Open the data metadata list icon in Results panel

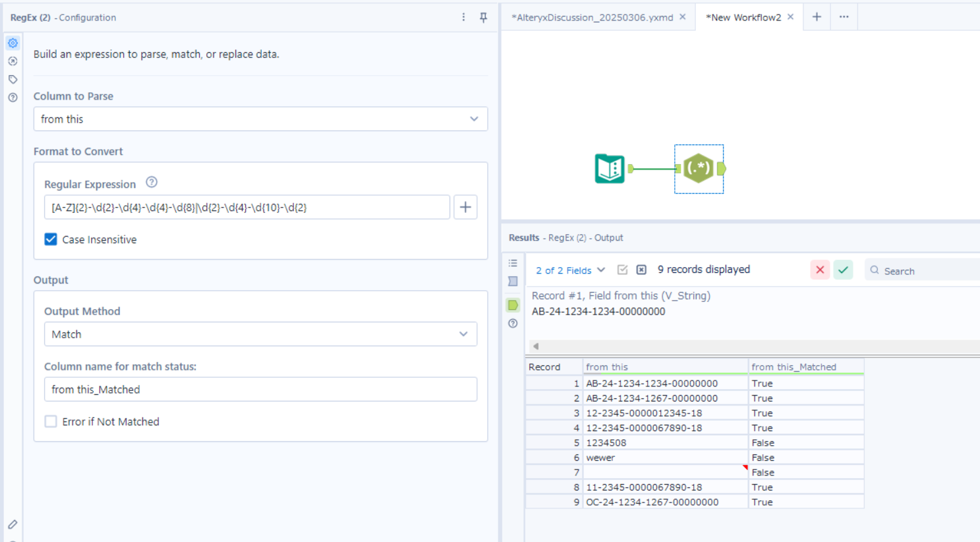pyautogui.click(x=513, y=262)
